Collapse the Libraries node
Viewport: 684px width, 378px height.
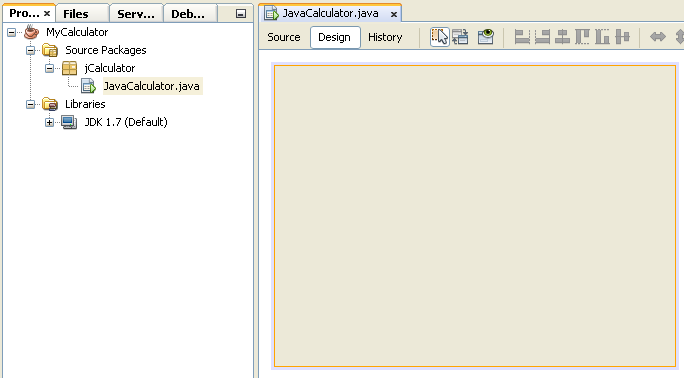tap(31, 105)
